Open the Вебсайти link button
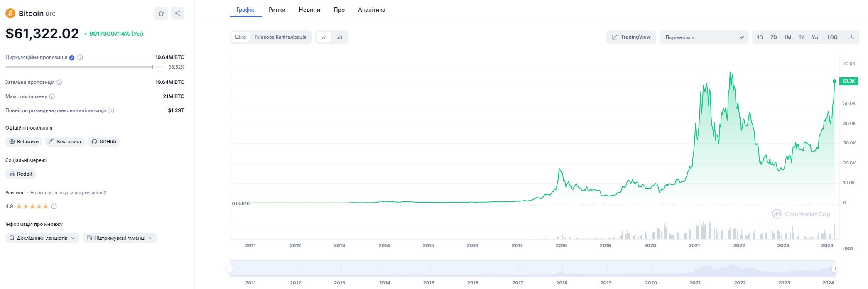 (24, 142)
